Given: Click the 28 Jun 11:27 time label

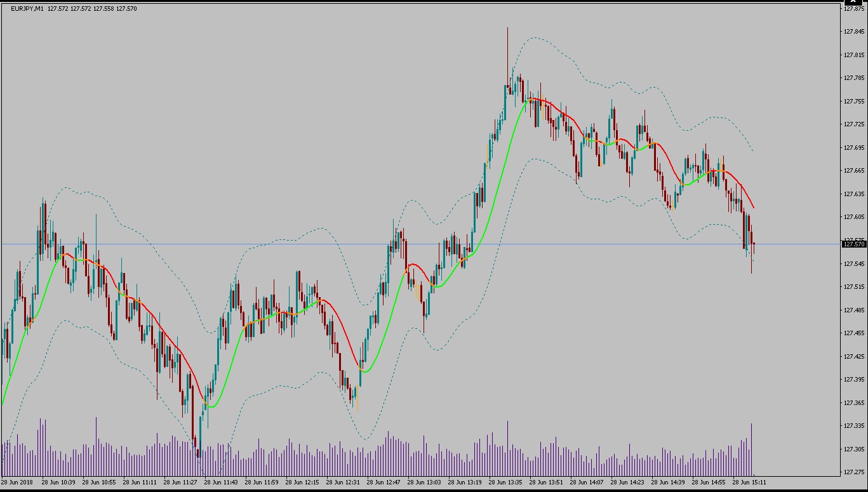Looking at the screenshot, I should coord(180,482).
